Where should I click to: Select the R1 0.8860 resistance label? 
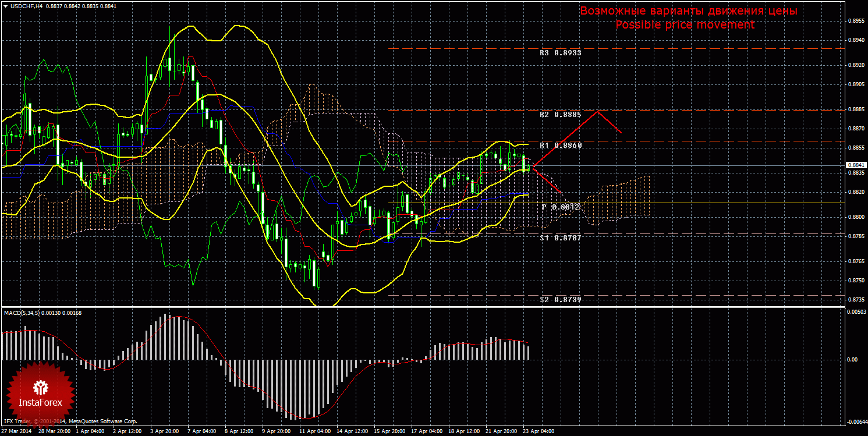[x=560, y=145]
